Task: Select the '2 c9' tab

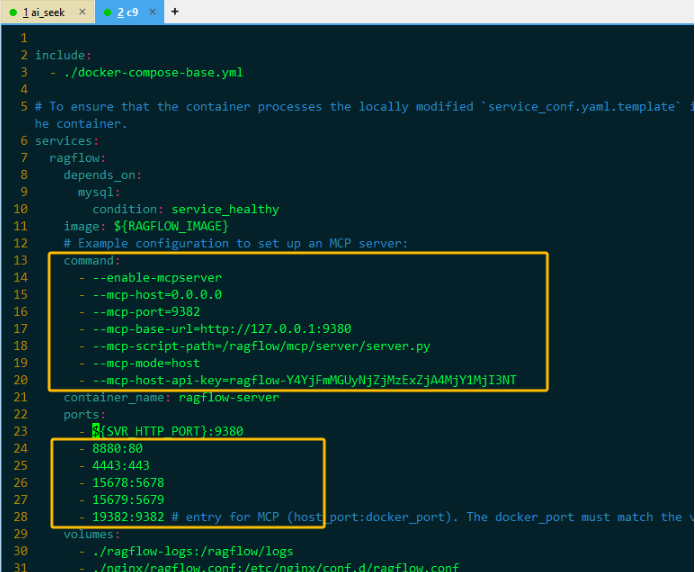Action: coord(127,12)
